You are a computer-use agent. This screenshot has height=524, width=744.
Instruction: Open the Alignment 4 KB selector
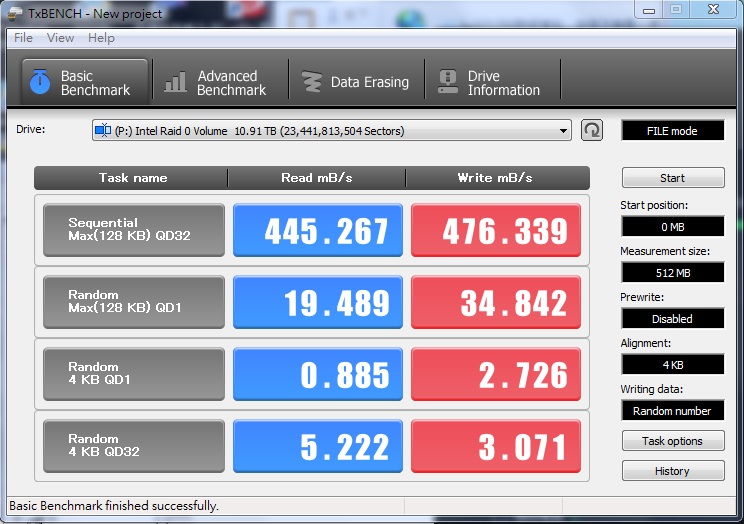pos(672,365)
